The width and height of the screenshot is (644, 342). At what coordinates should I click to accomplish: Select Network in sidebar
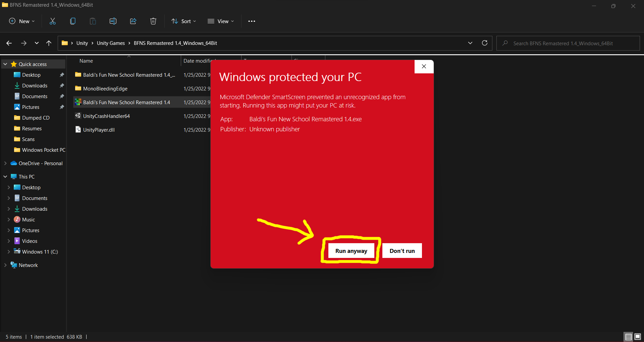click(28, 265)
